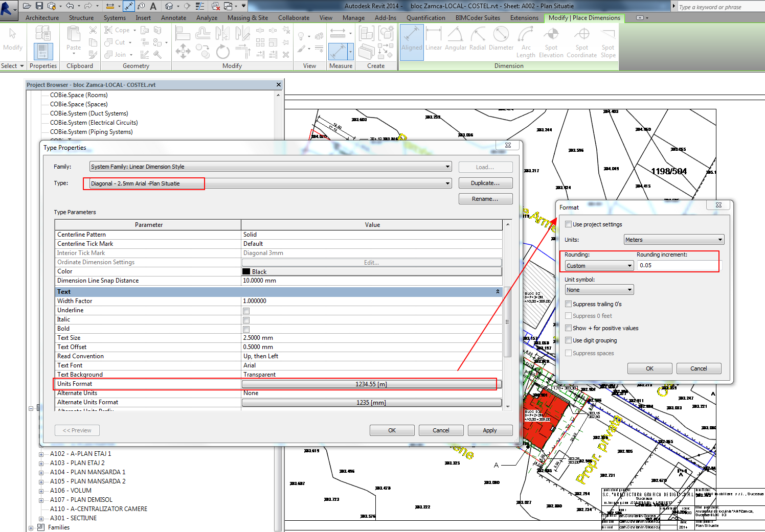
Task: Click the Offset tool icon in Modify panel
Action: pos(202,33)
